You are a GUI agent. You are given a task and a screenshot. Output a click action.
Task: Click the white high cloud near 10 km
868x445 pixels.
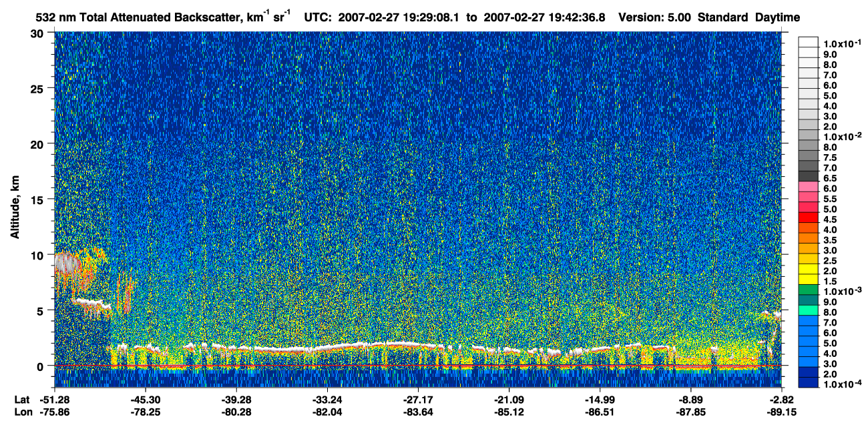pos(65,264)
